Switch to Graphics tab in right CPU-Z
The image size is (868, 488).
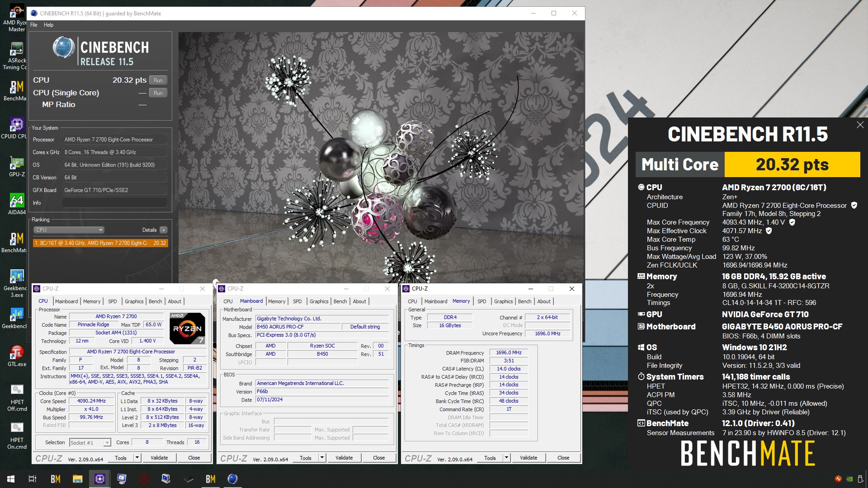pos(503,301)
